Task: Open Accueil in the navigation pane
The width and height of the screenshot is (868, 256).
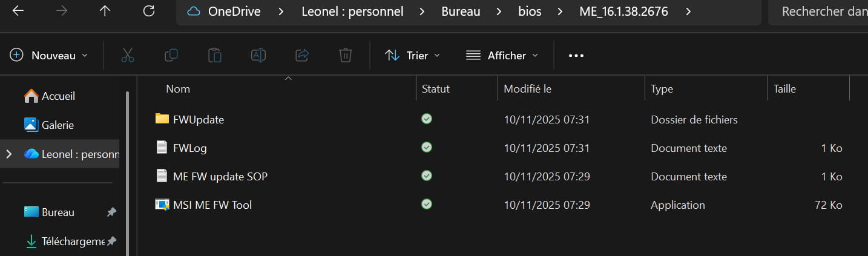Action: click(58, 96)
